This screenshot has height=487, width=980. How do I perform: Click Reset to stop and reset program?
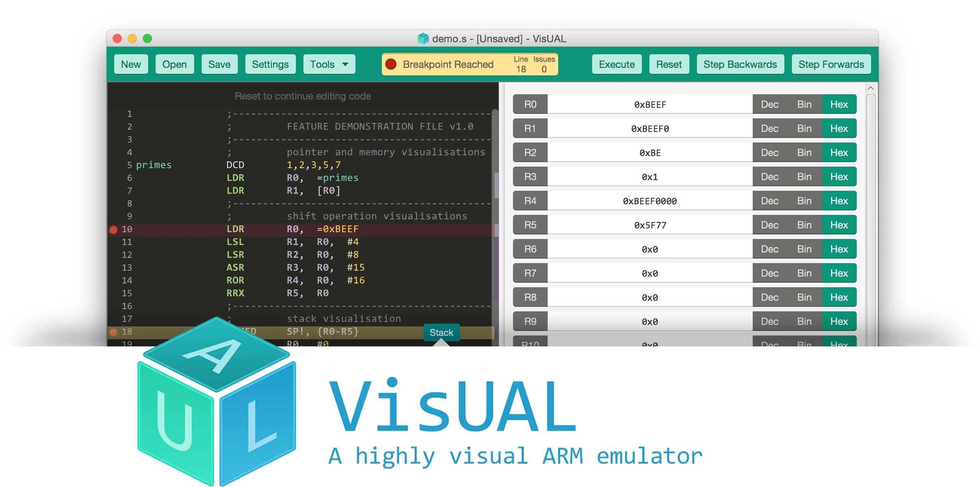point(669,64)
